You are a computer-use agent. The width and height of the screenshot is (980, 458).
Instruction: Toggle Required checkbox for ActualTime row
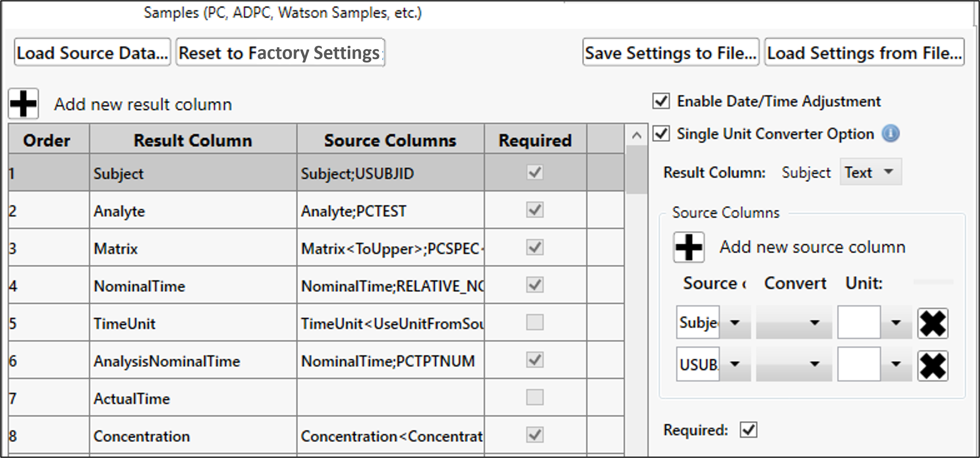tap(535, 397)
